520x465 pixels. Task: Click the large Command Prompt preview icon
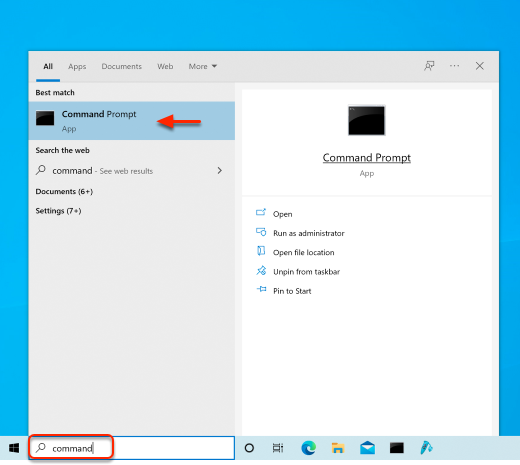(367, 120)
